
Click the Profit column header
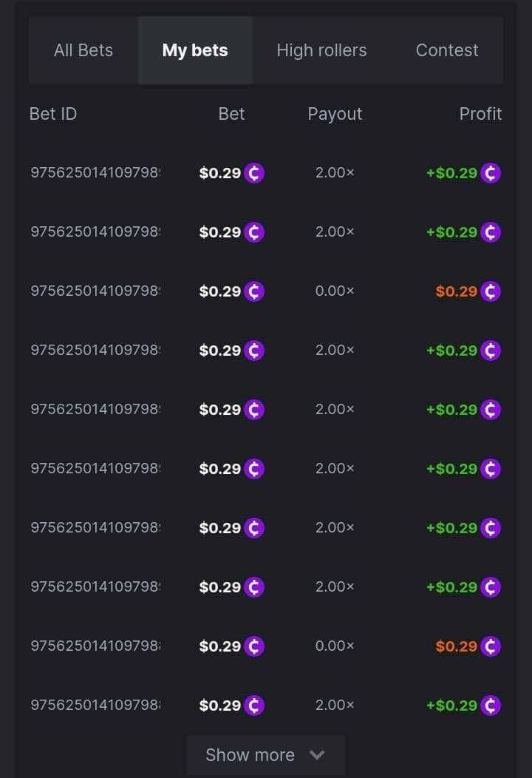(x=480, y=114)
